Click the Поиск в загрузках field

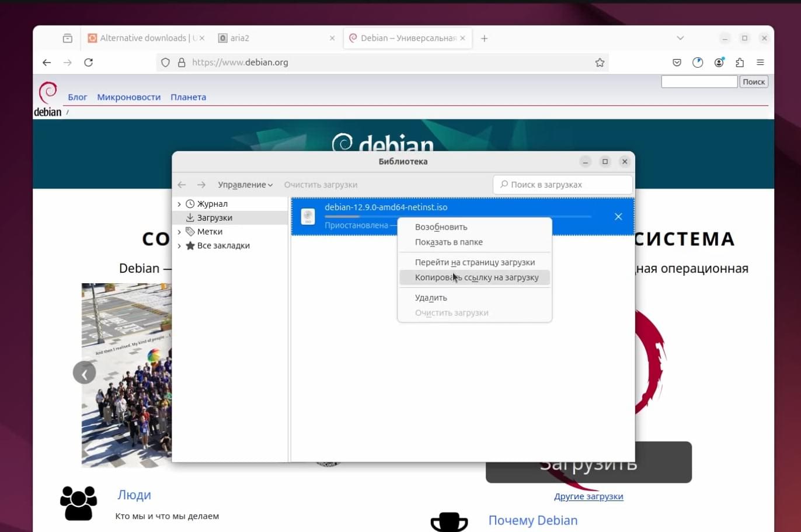(x=563, y=185)
